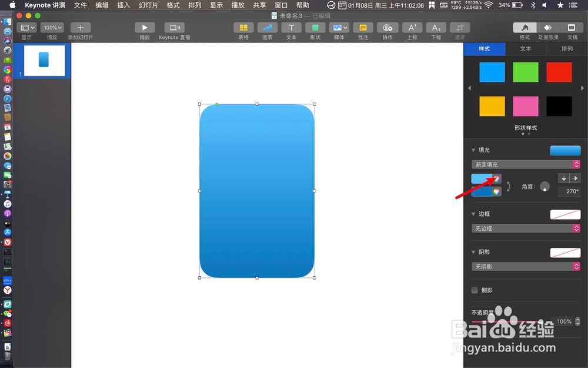Click the top gradient color well
This screenshot has width=588, height=368.
482,179
